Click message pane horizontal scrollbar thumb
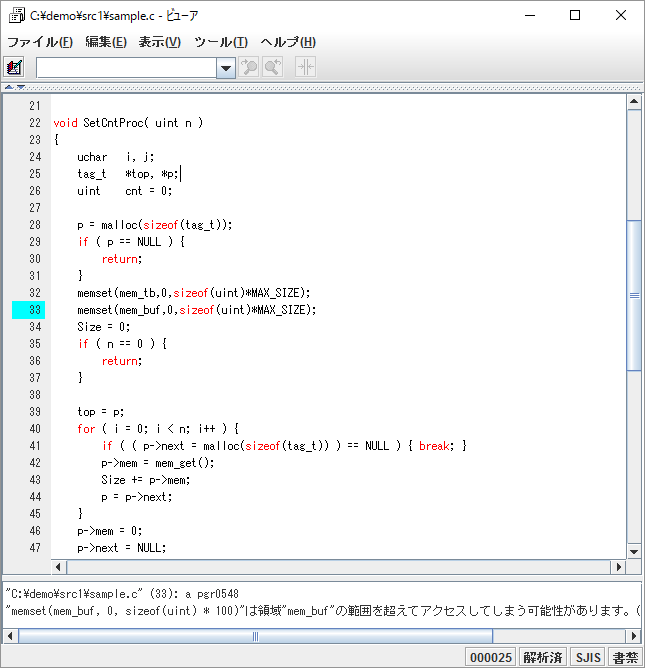 (x=255, y=636)
